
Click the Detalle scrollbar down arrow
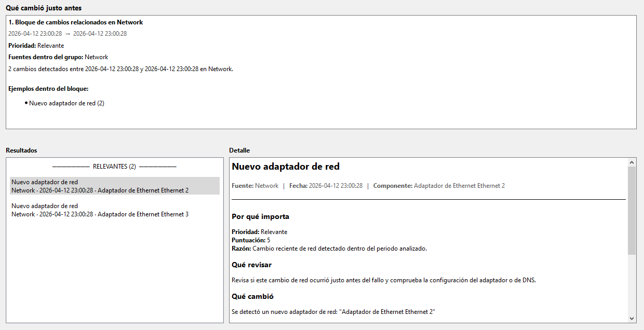(632, 319)
